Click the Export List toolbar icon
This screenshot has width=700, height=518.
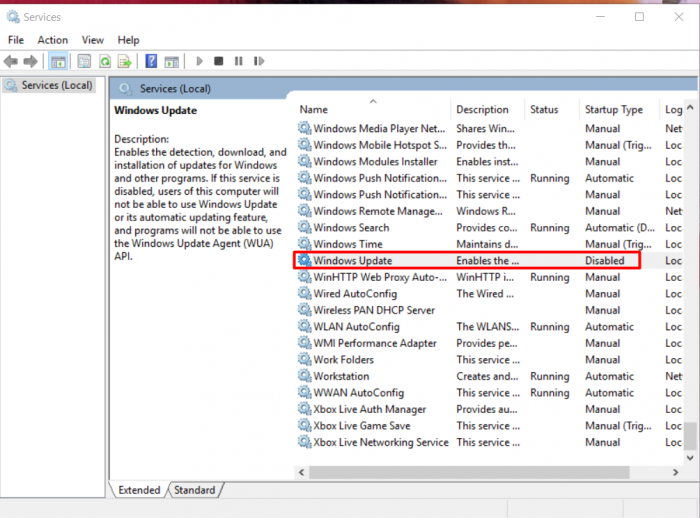tap(124, 61)
